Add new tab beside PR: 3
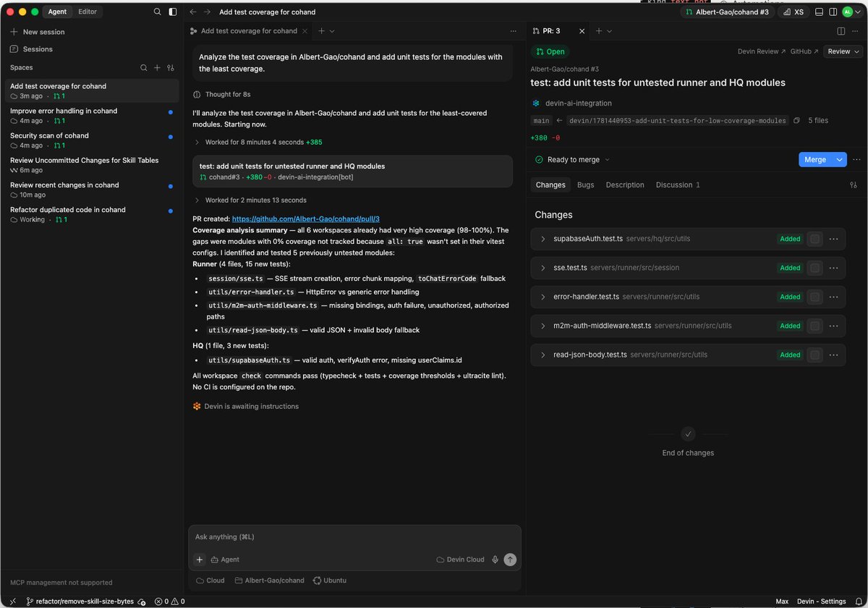 click(x=598, y=31)
